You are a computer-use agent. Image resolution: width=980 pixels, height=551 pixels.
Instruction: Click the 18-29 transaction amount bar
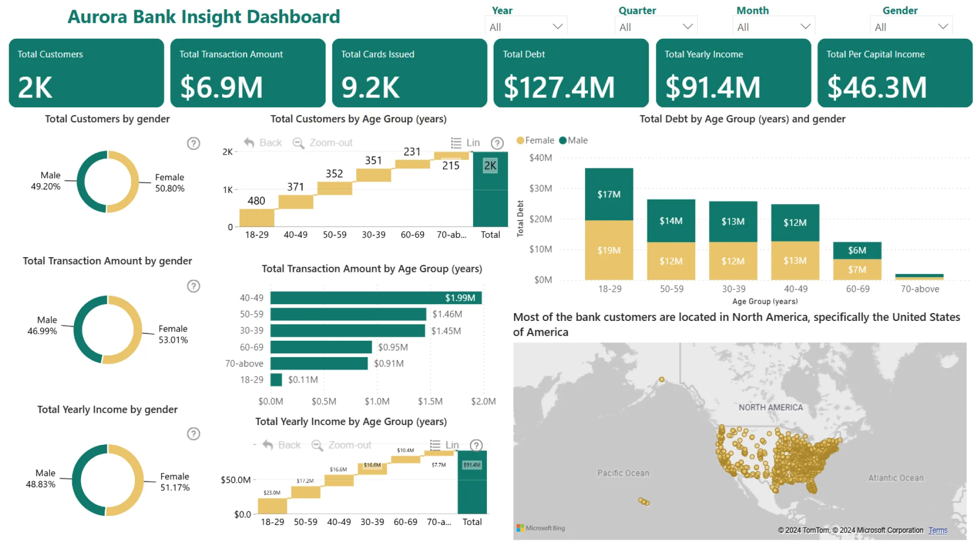[276, 380]
